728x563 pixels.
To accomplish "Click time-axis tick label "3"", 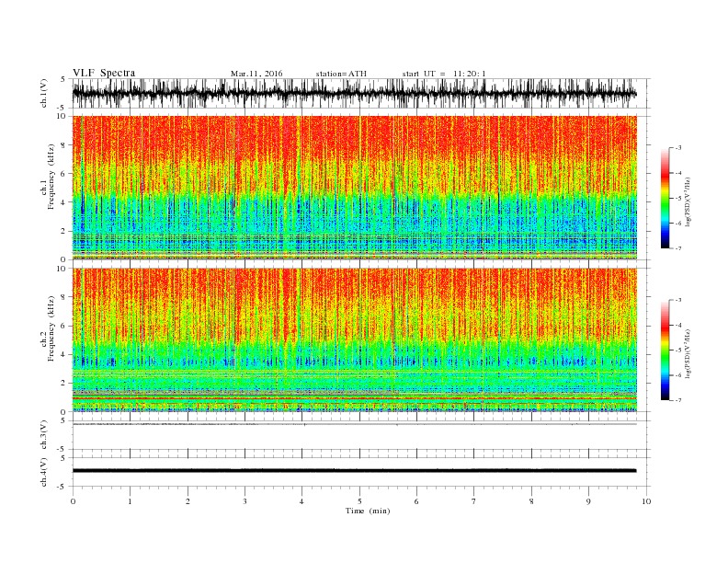I will (x=245, y=501).
